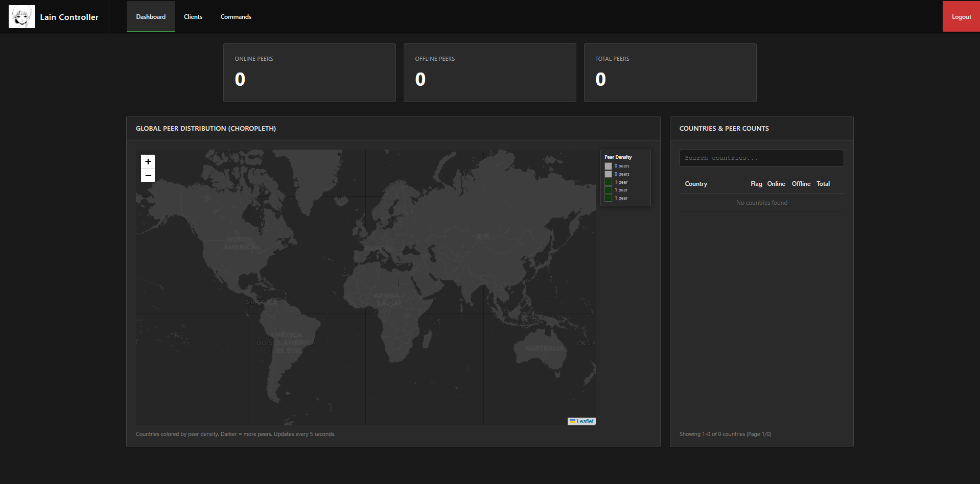Viewport: 980px width, 484px height.
Task: Click the Showing 1-0 of 0 countries text
Action: coord(726,434)
